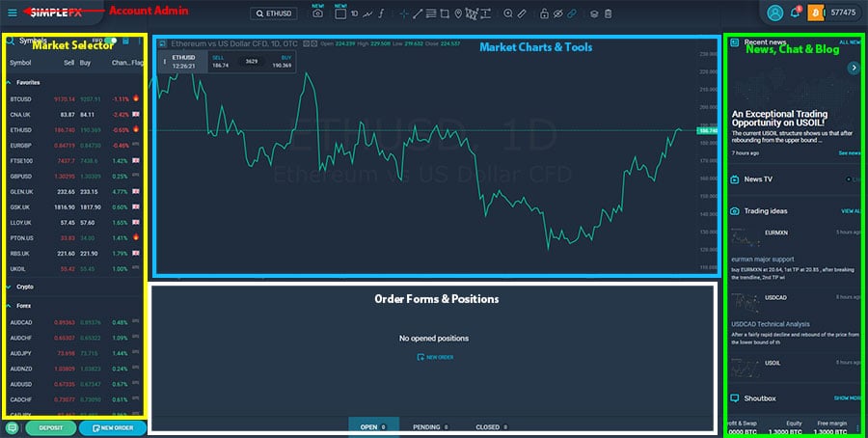Click the trash icon to remove drawings
868x438 pixels.
[609, 14]
